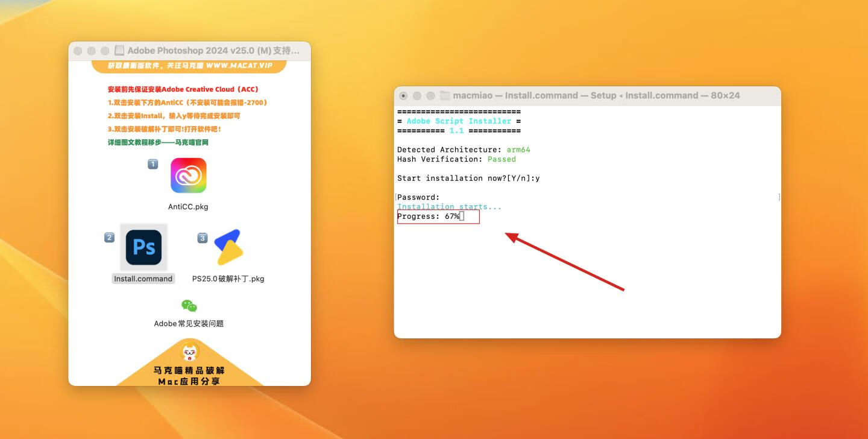Click the AntiCC.pkg file name label

click(188, 207)
